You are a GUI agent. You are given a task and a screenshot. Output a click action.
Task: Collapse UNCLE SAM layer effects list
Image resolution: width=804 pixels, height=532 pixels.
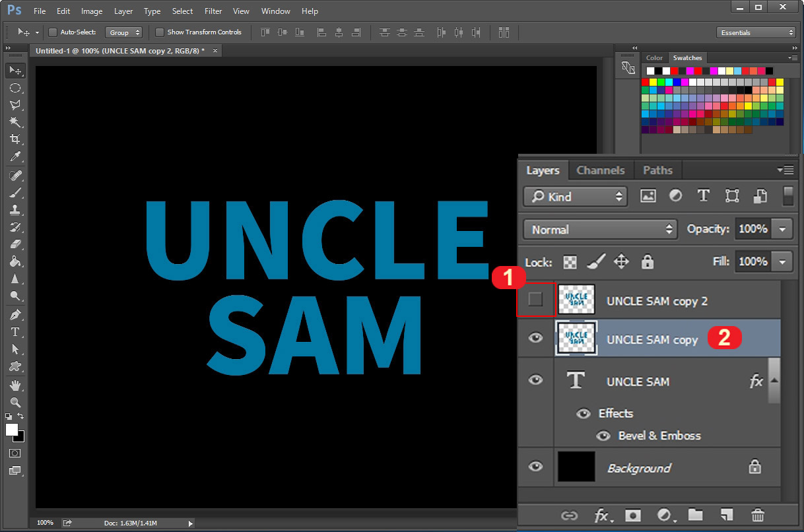(774, 381)
